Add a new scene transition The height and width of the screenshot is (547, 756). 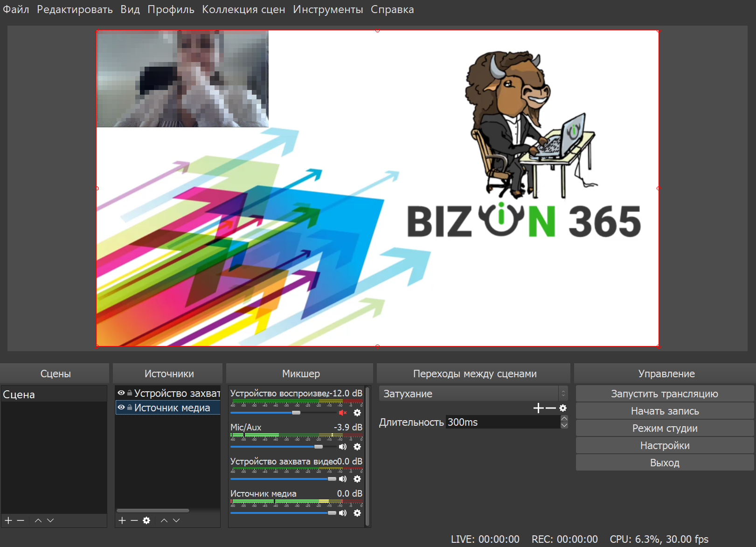point(538,408)
